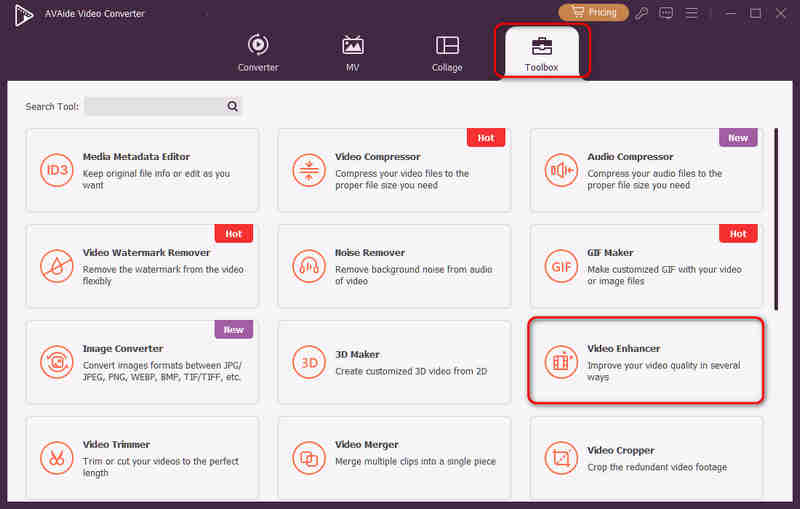Open the hamburger menu icon
The height and width of the screenshot is (509, 800).
pyautogui.click(x=691, y=13)
